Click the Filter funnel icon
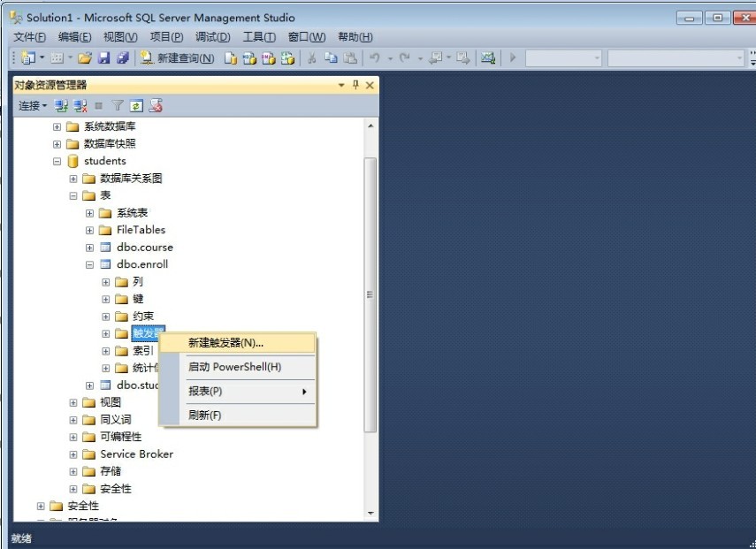This screenshot has height=549, width=756. pos(118,105)
